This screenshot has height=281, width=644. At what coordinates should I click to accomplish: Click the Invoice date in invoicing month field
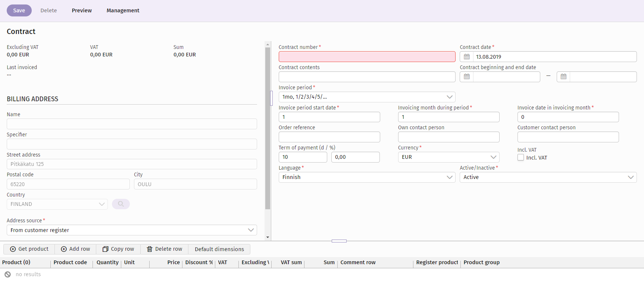(x=568, y=117)
